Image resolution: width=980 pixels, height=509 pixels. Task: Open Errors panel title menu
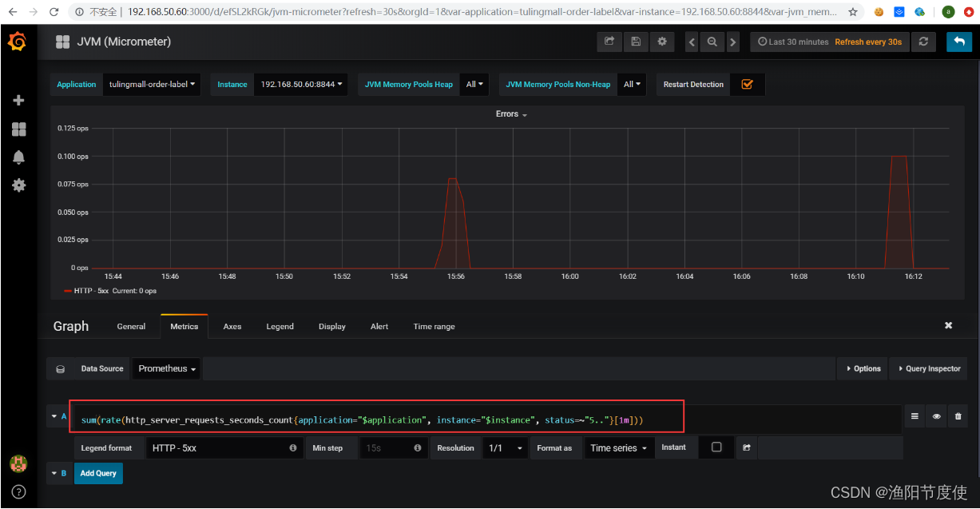pos(511,114)
